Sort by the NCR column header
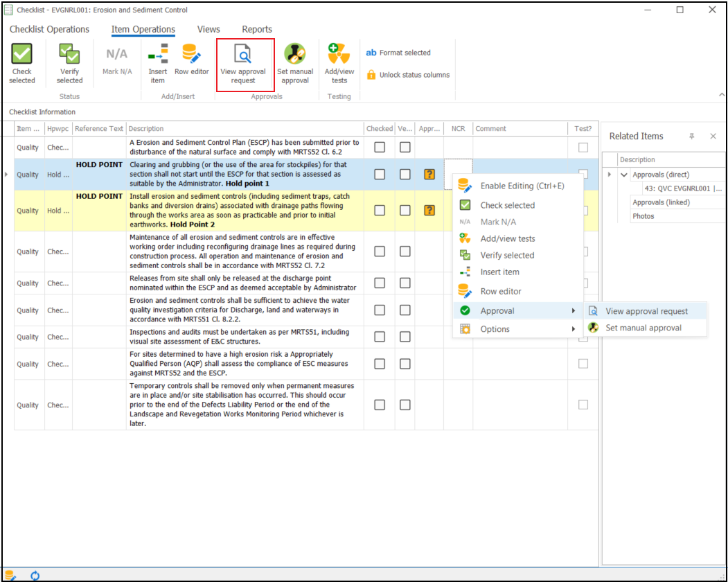Viewport: 728px width, 582px height. click(x=459, y=129)
